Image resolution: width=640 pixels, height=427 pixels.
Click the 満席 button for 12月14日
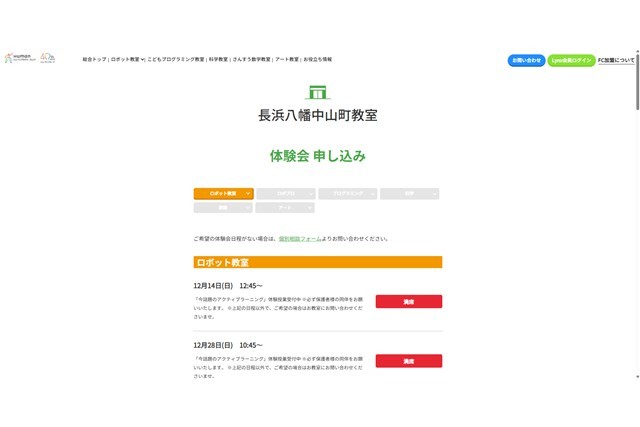click(408, 301)
